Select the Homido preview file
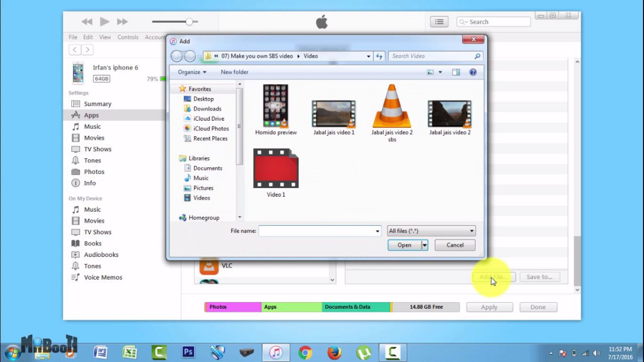The height and width of the screenshot is (362, 644). click(276, 110)
